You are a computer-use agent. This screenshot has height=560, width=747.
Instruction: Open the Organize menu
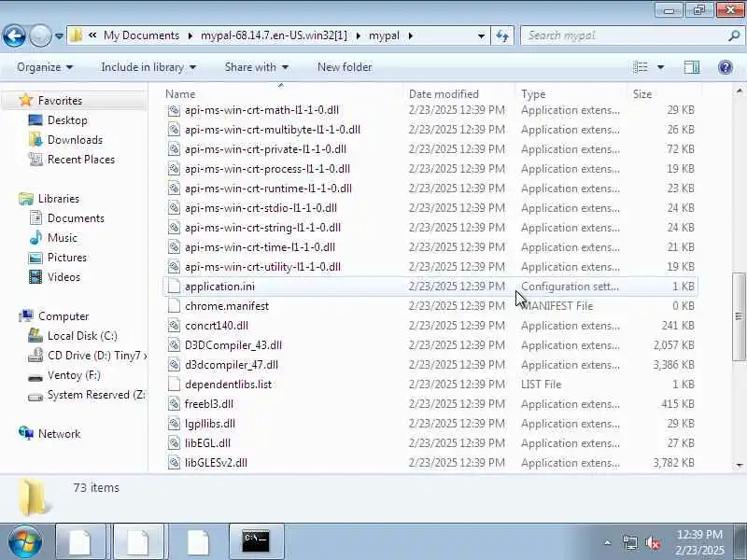pyautogui.click(x=45, y=67)
